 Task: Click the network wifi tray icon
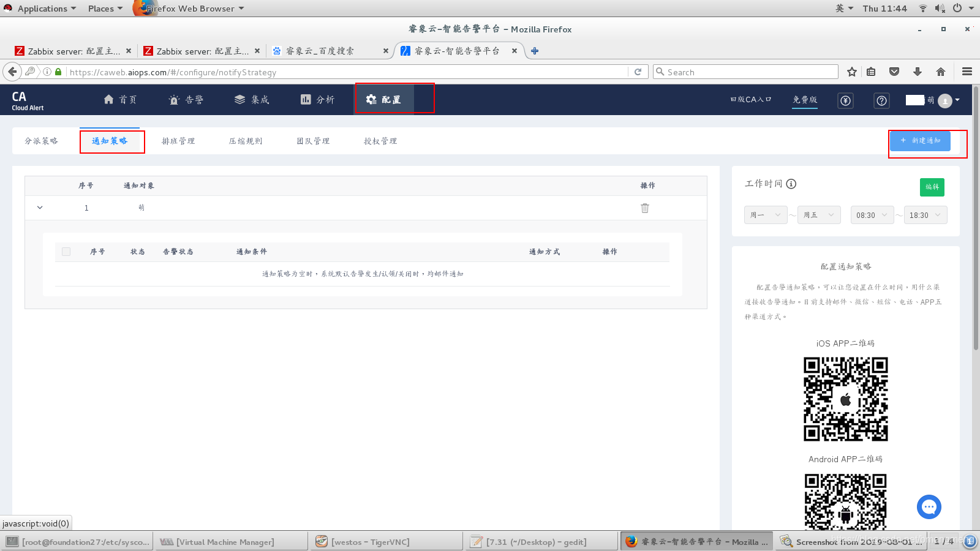click(x=922, y=9)
